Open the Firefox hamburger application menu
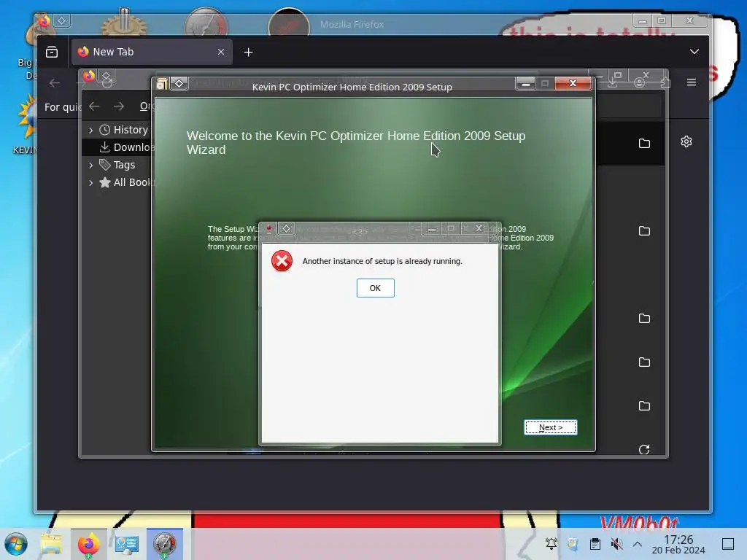Screen dimensions: 747x560 [x=692, y=82]
